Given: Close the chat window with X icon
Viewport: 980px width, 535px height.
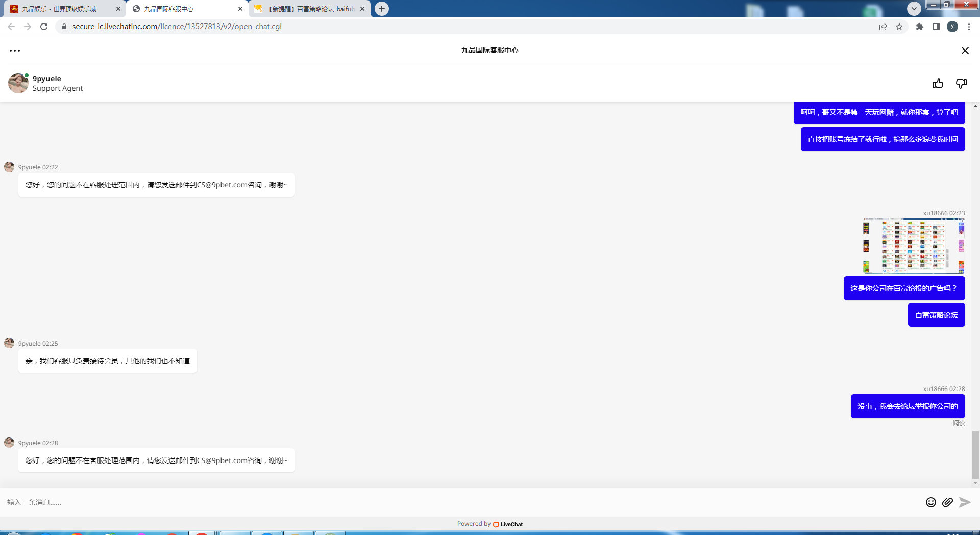Looking at the screenshot, I should 965,51.
